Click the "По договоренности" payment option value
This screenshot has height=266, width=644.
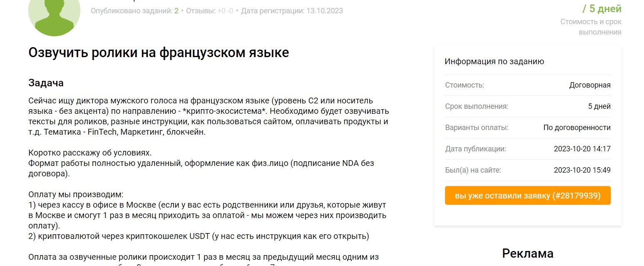(577, 128)
